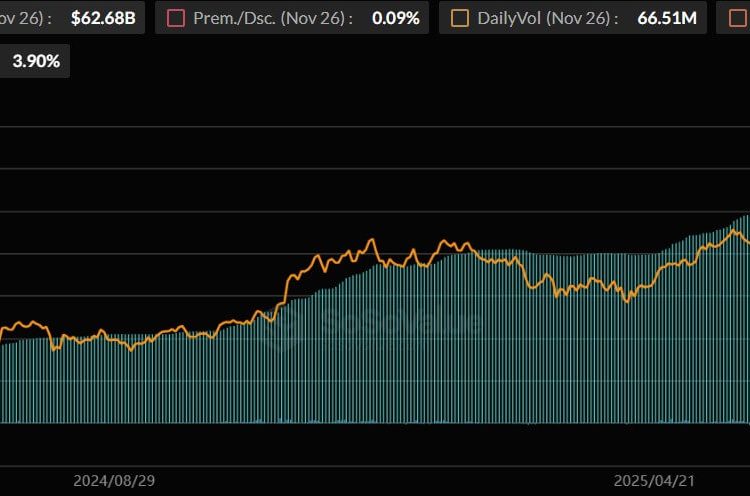
Task: Click the 2024/08/29 date axis label
Action: tap(114, 481)
